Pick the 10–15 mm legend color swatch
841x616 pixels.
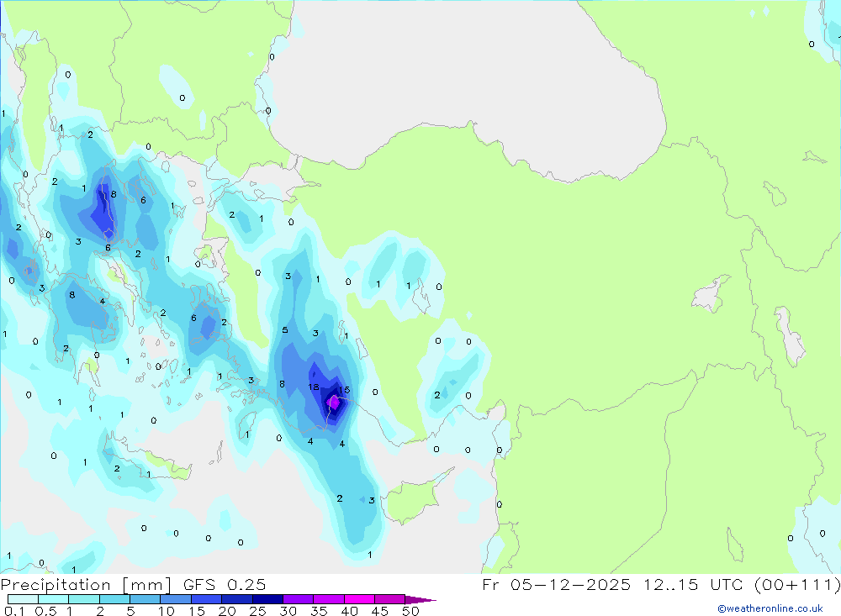click(x=176, y=599)
